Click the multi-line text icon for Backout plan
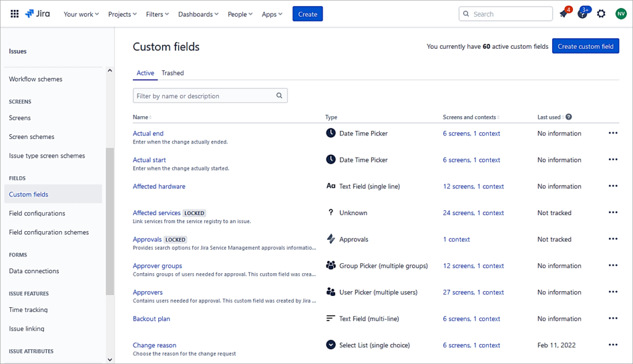The width and height of the screenshot is (633, 364). [330, 318]
